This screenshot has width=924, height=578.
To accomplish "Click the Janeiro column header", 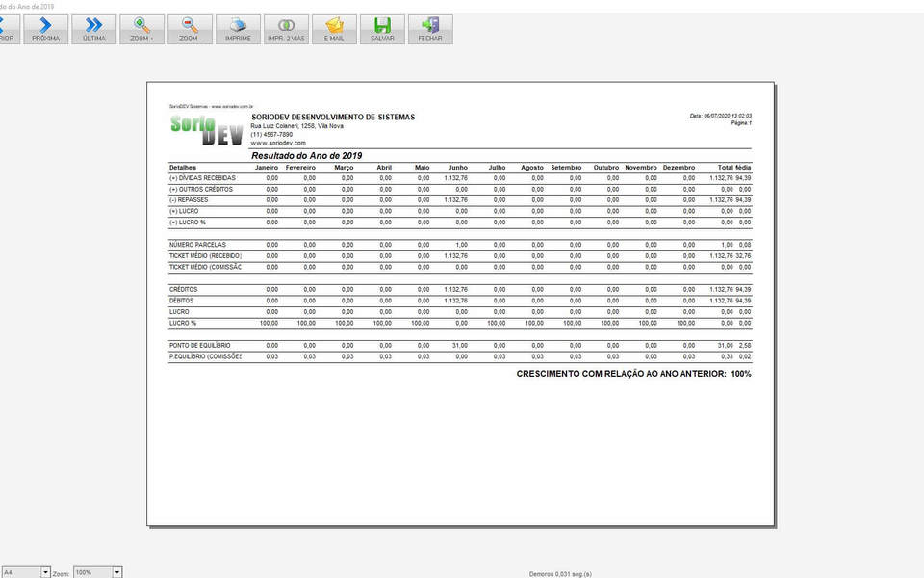I will coord(267,168).
